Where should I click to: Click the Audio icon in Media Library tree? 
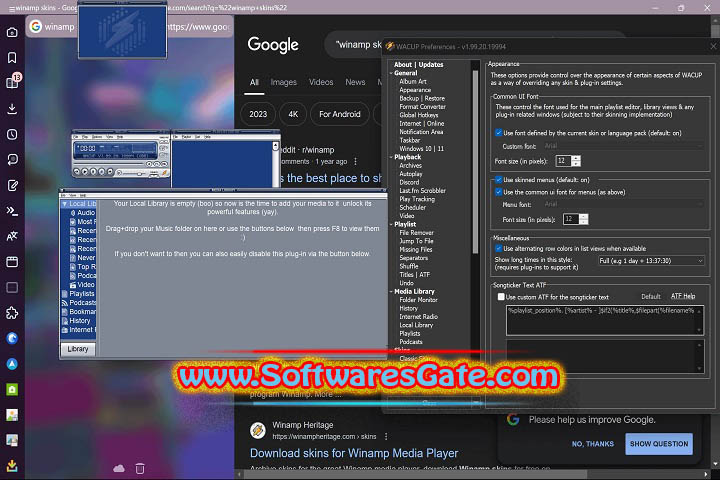(73, 213)
